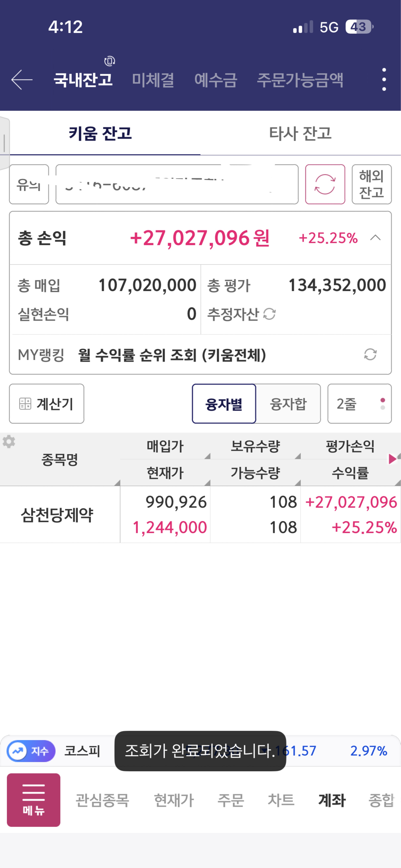Pull the left edge side drawer handle

(4, 143)
